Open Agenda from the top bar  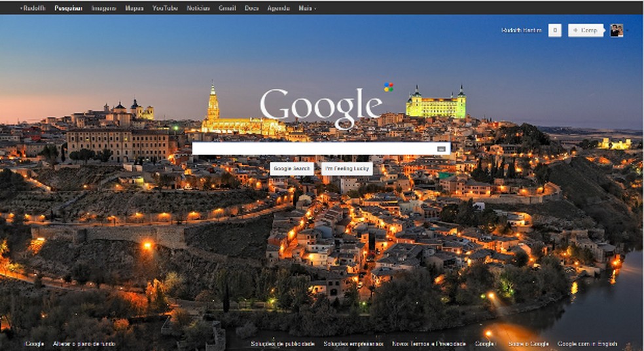pos(278,8)
